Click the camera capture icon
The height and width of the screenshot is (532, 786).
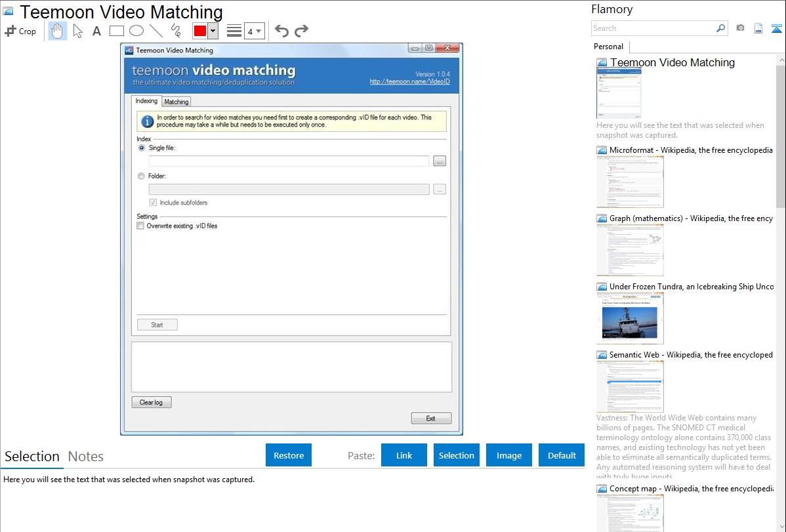click(x=740, y=28)
